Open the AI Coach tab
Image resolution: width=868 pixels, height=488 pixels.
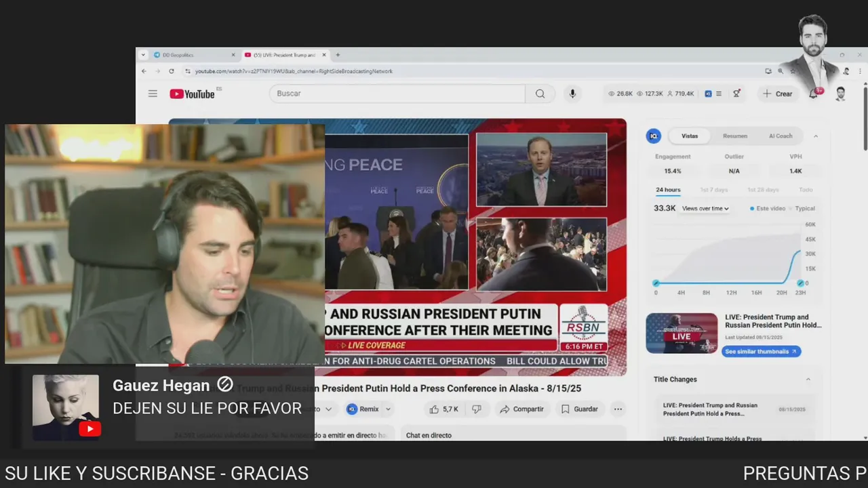(x=781, y=136)
